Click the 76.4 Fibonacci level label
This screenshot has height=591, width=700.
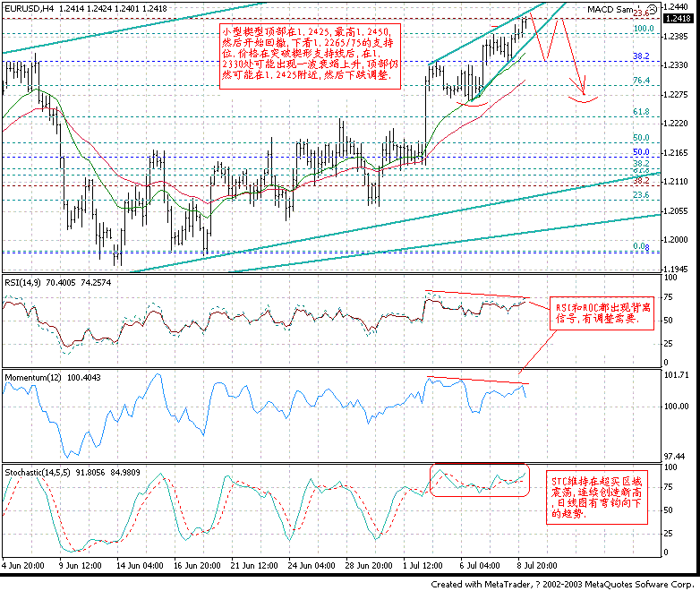pyautogui.click(x=642, y=81)
